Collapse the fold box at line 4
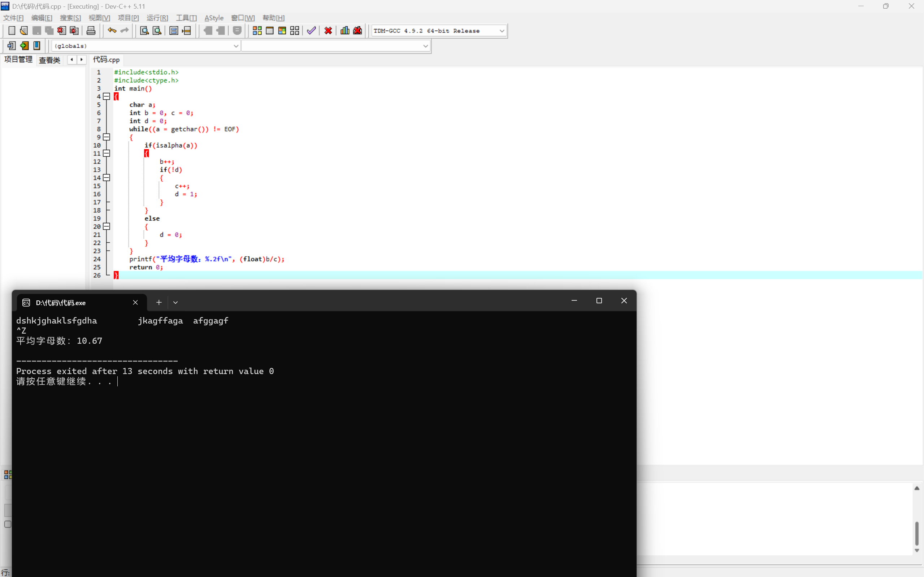This screenshot has width=924, height=577. pyautogui.click(x=107, y=96)
